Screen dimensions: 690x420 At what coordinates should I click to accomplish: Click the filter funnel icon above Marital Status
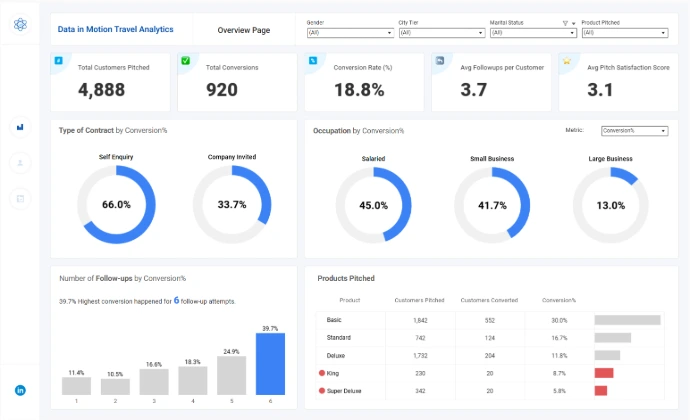pos(565,22)
